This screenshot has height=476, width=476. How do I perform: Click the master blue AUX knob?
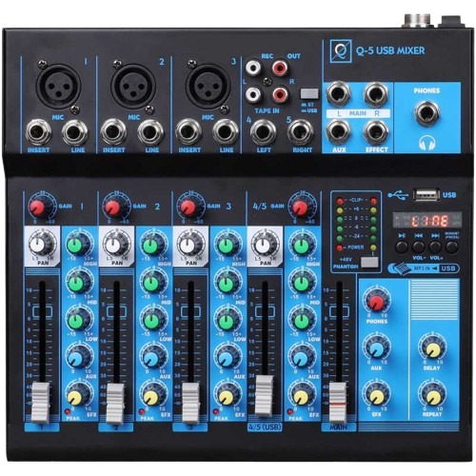click(376, 347)
